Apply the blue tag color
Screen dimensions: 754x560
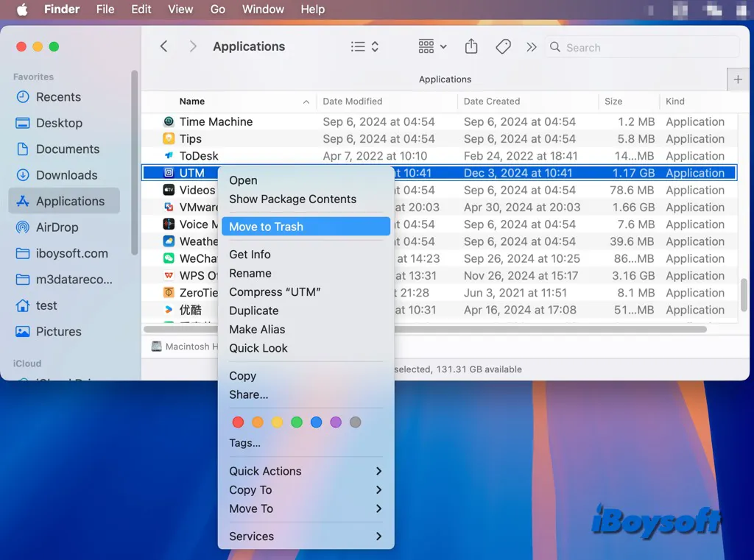[316, 422]
